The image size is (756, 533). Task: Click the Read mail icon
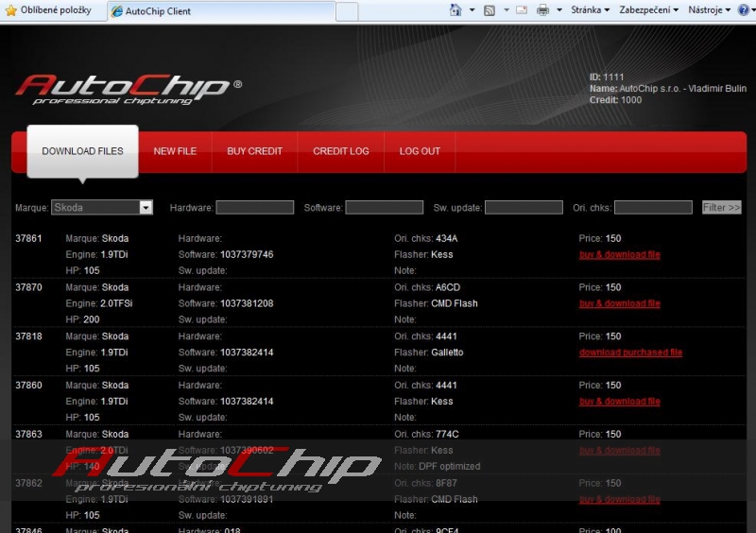coord(522,9)
